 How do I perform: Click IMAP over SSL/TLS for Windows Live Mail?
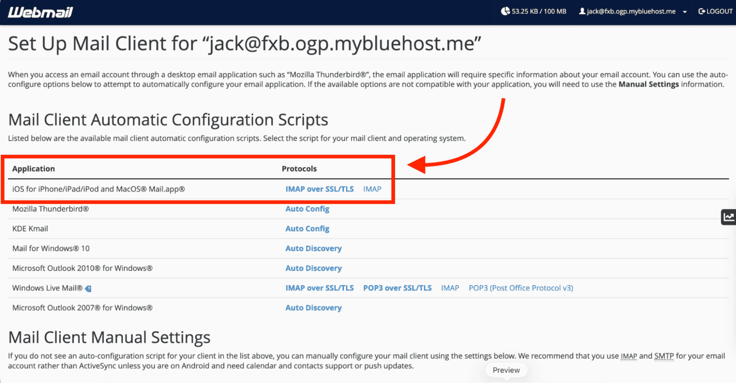click(x=319, y=288)
